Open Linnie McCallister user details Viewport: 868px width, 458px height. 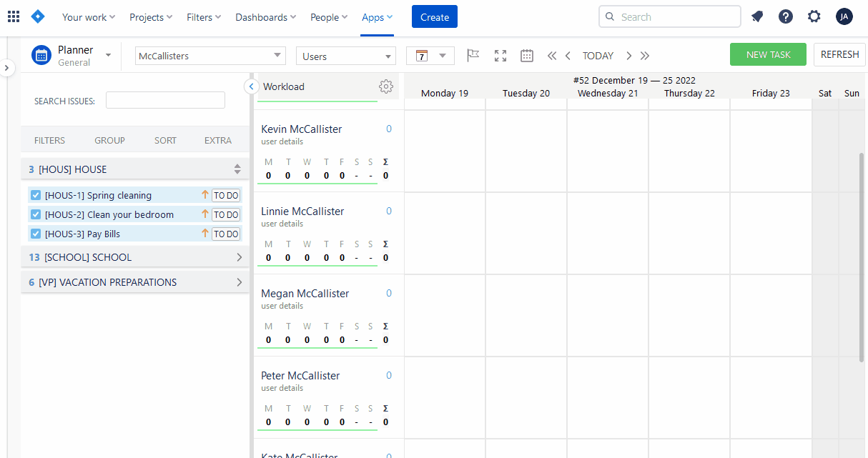[x=282, y=224]
